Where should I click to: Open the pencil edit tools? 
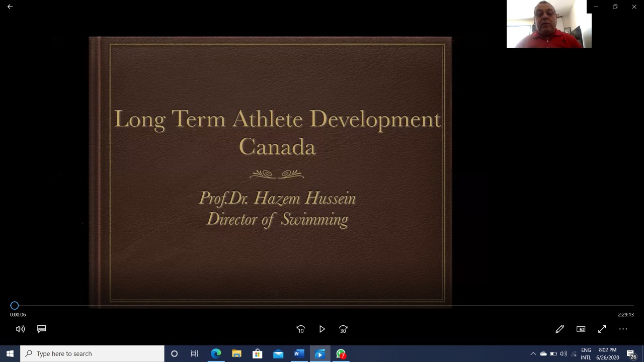coord(559,329)
